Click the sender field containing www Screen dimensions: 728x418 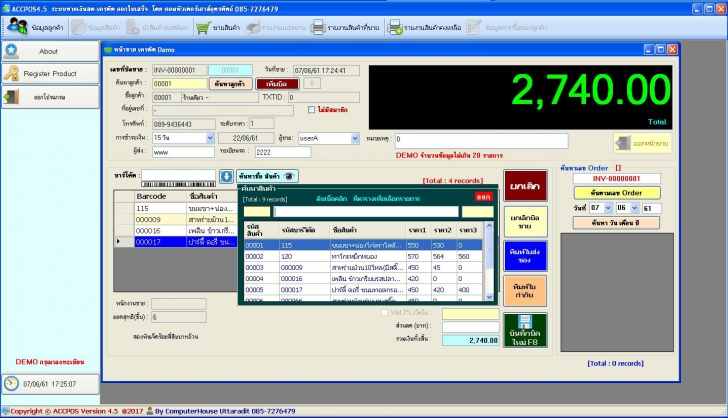(183, 152)
